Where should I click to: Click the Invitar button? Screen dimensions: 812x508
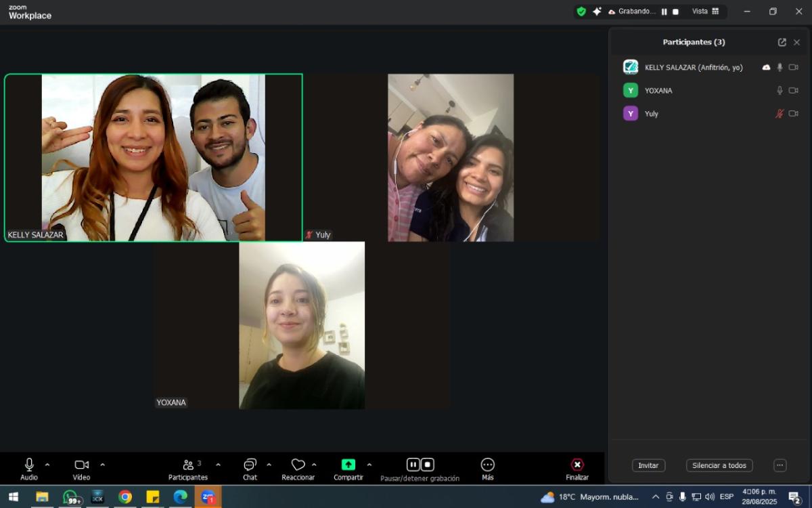click(648, 465)
